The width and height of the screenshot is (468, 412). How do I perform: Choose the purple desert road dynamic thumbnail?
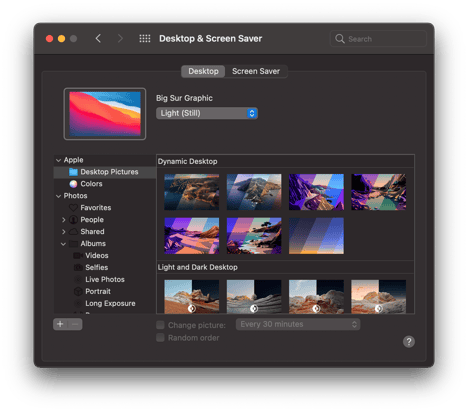tap(192, 236)
